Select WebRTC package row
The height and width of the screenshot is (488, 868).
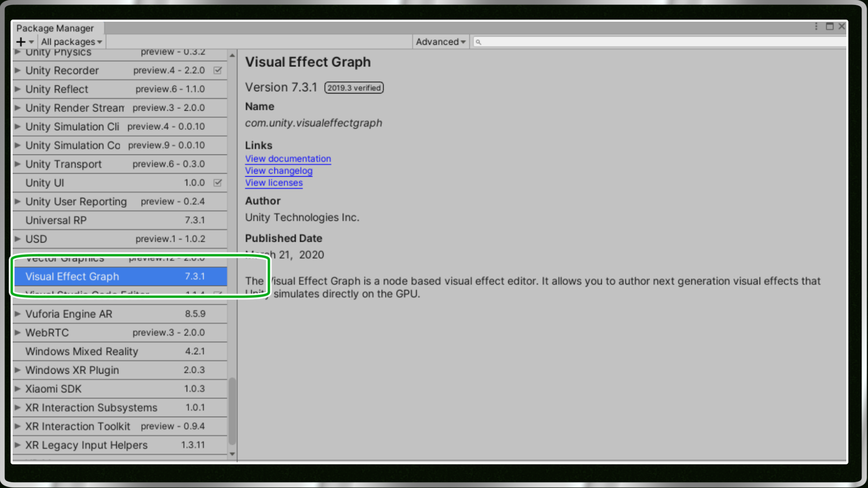point(120,333)
